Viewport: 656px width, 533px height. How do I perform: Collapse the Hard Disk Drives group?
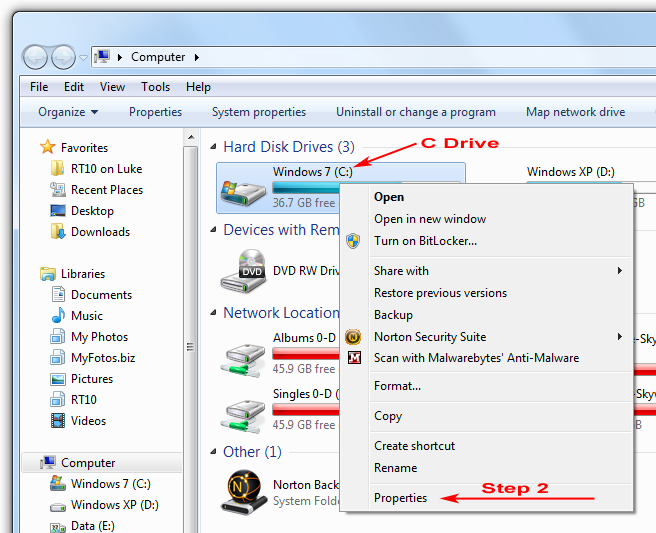pos(214,146)
